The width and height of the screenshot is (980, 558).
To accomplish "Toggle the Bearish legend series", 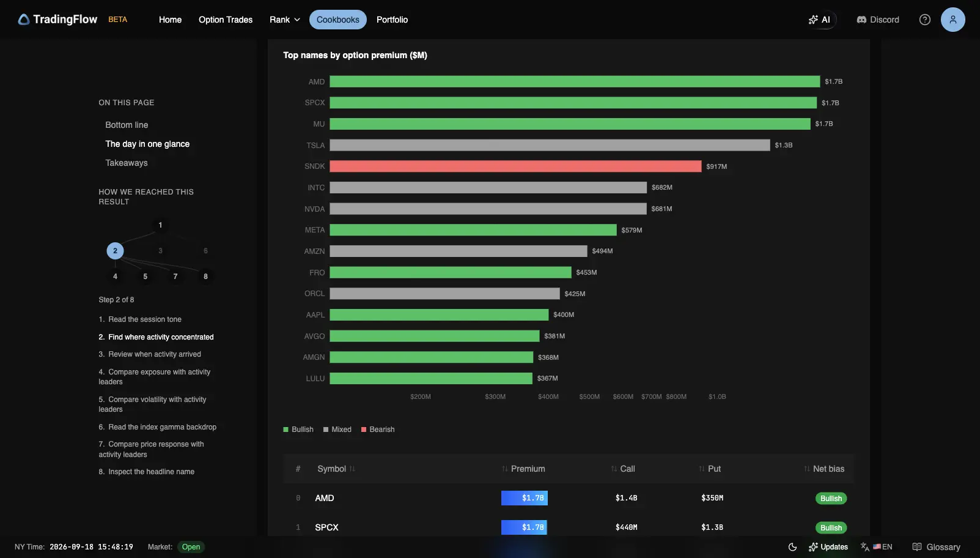I will pyautogui.click(x=378, y=430).
